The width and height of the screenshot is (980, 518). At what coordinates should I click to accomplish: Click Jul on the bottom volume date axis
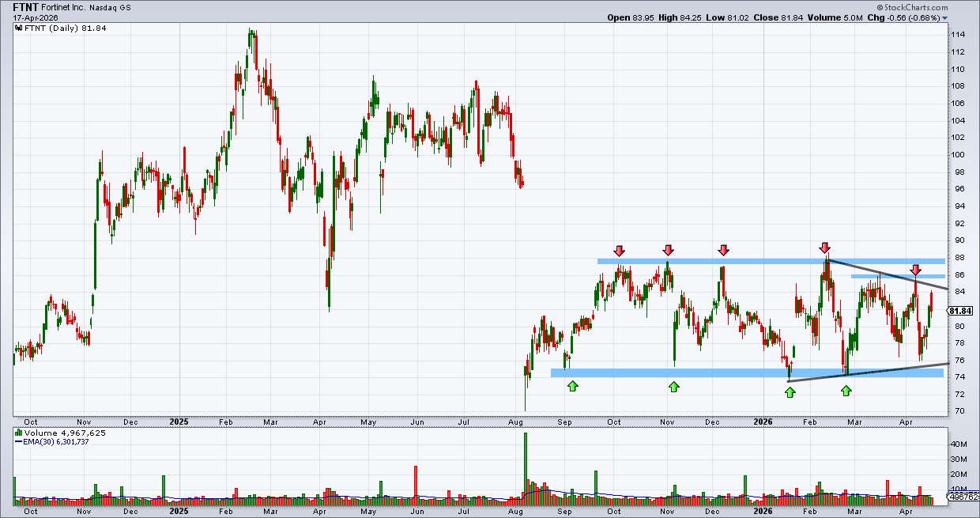click(x=464, y=512)
